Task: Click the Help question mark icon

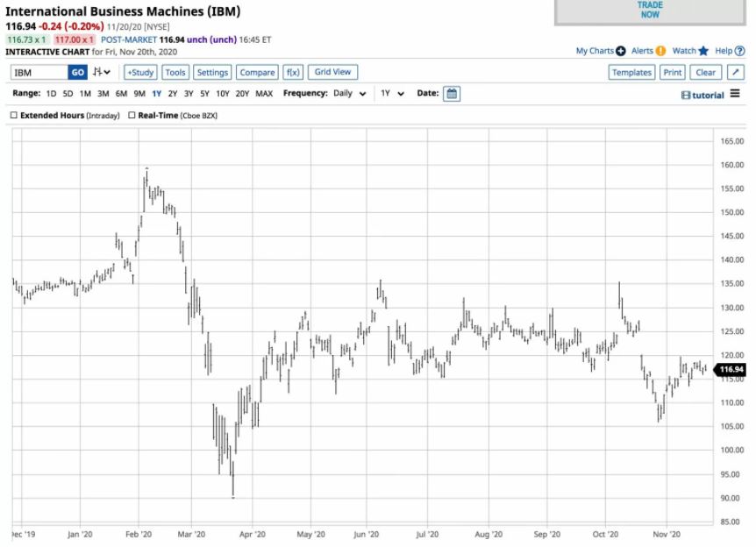Action: pos(740,51)
